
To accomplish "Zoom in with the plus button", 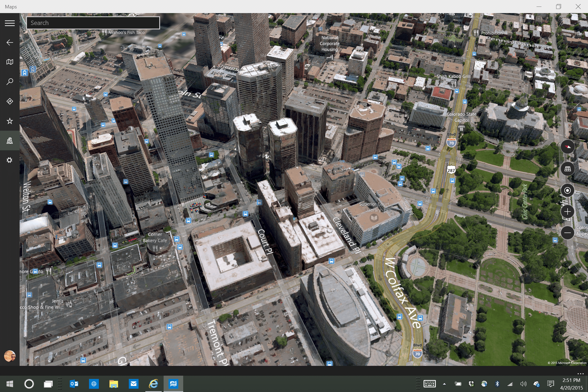I will point(568,212).
